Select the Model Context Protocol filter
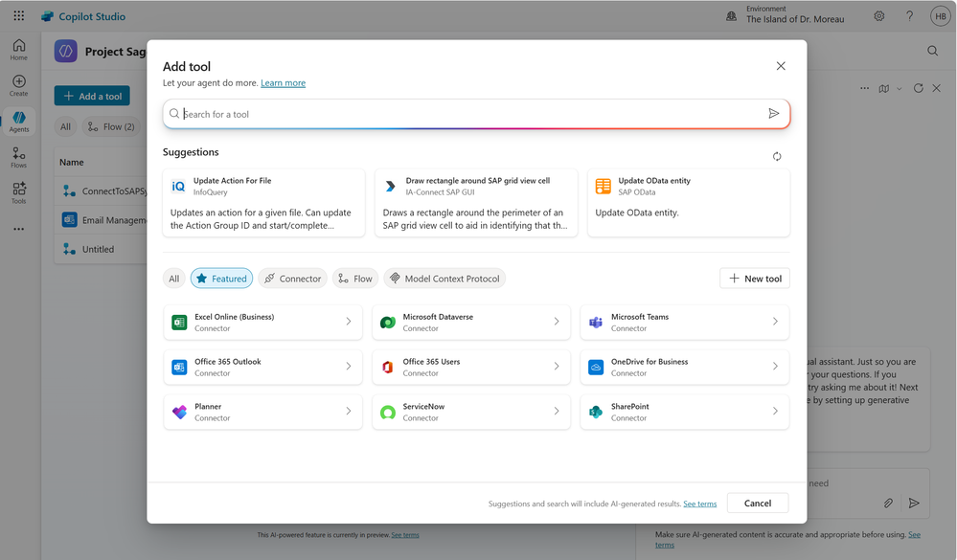The height and width of the screenshot is (560, 957). point(444,279)
